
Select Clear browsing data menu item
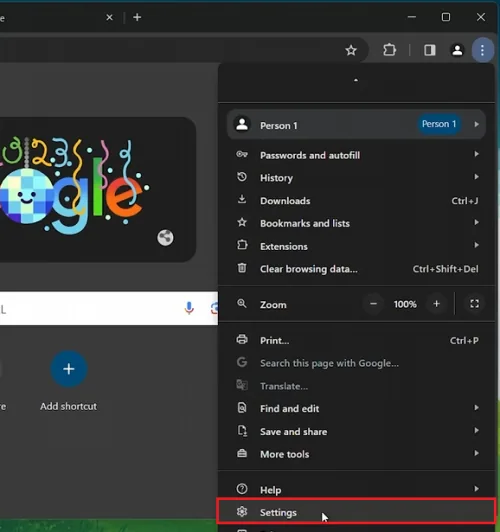(x=356, y=269)
